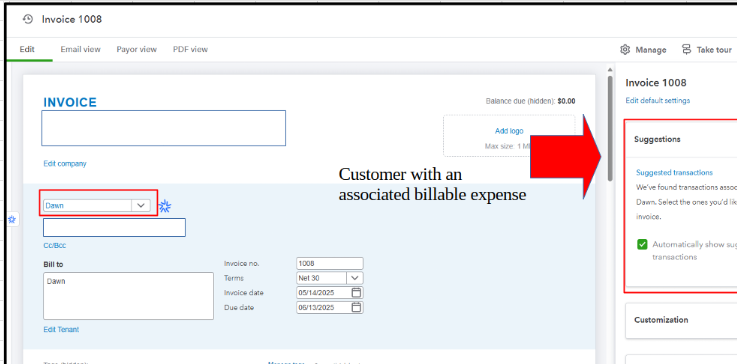Expand the Customization panel
Screen dimensions: 737x364
tap(681, 320)
